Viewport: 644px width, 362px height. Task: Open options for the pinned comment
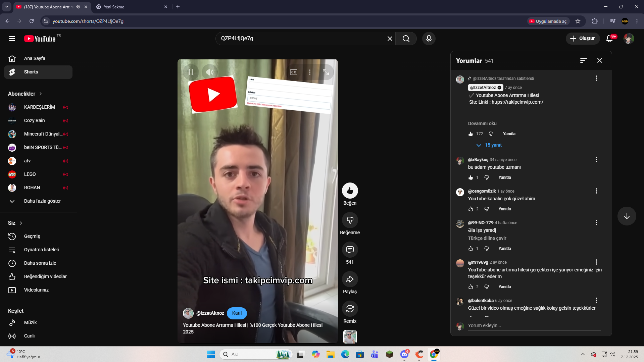click(x=596, y=78)
